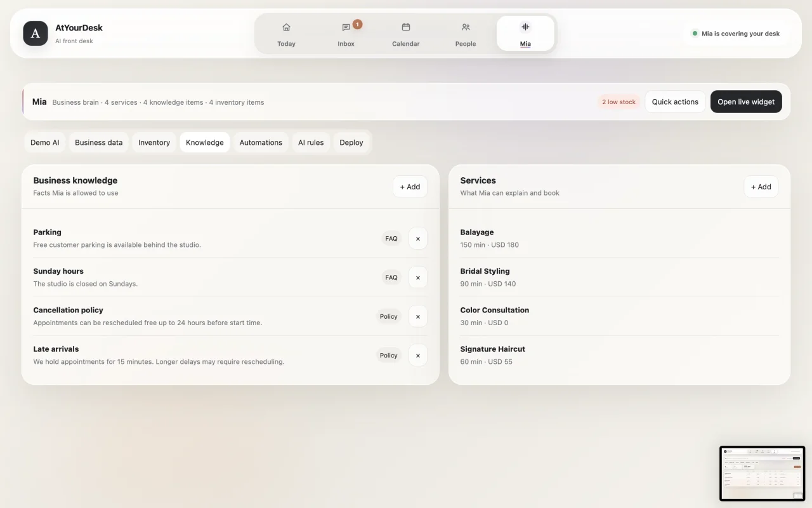This screenshot has height=508, width=812.
Task: Click the FAQ tag on Parking
Action: (391, 239)
